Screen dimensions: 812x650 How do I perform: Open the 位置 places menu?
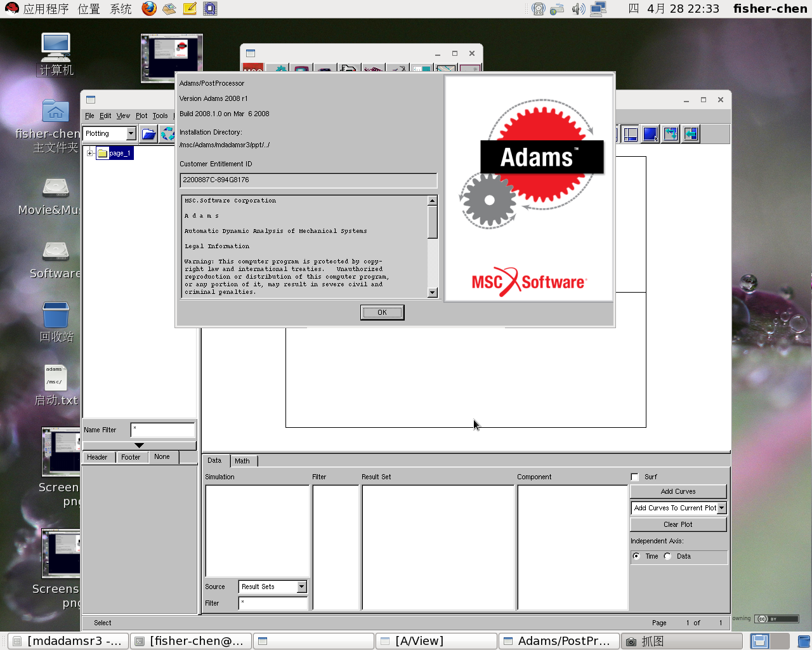coord(89,9)
